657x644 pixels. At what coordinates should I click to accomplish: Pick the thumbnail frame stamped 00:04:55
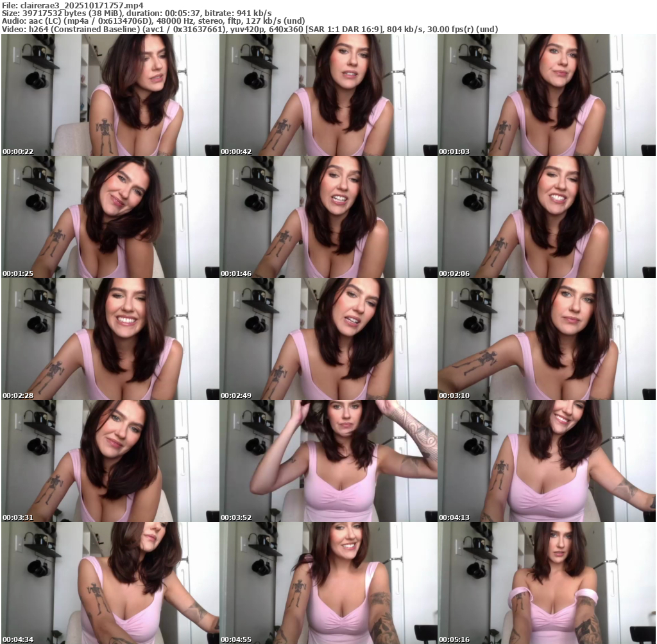point(328,583)
